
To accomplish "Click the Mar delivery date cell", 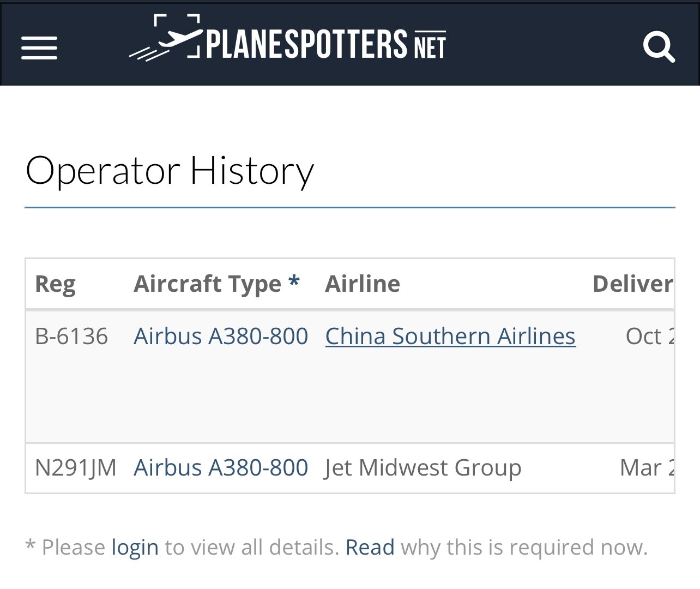I will (647, 468).
